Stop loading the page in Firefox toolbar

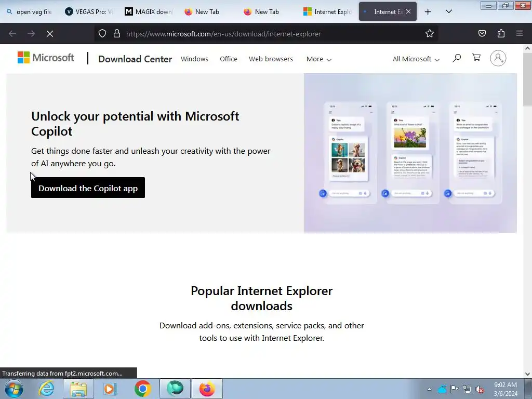coord(49,34)
